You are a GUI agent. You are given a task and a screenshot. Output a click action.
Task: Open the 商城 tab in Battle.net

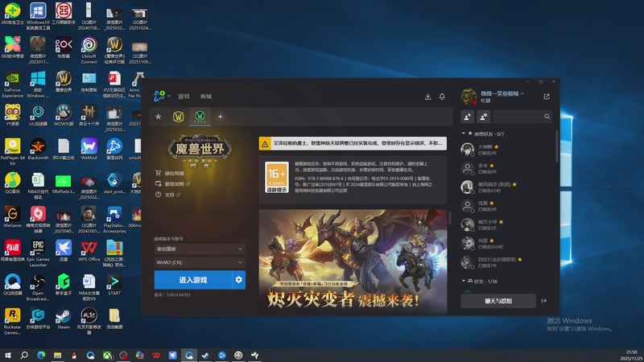tap(206, 97)
